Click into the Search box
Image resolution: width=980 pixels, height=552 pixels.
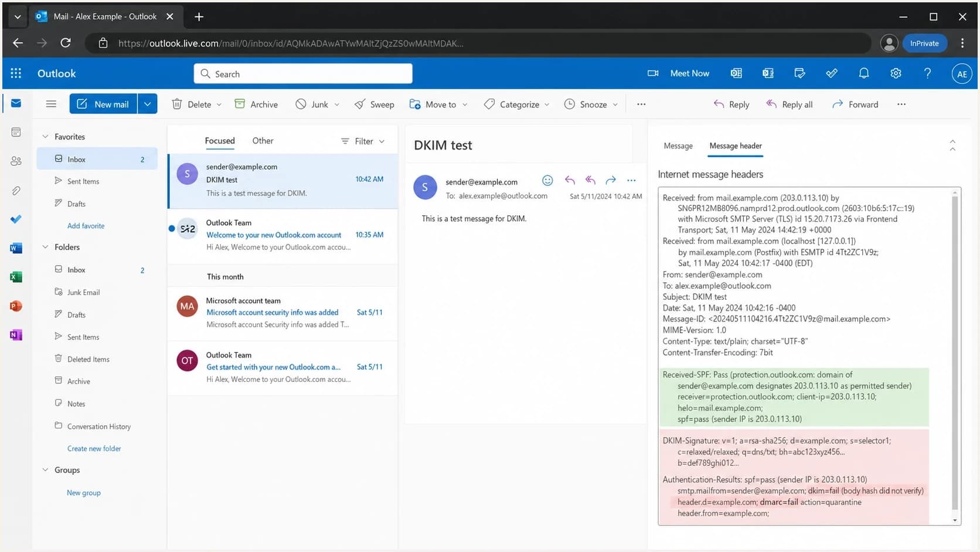click(x=303, y=74)
